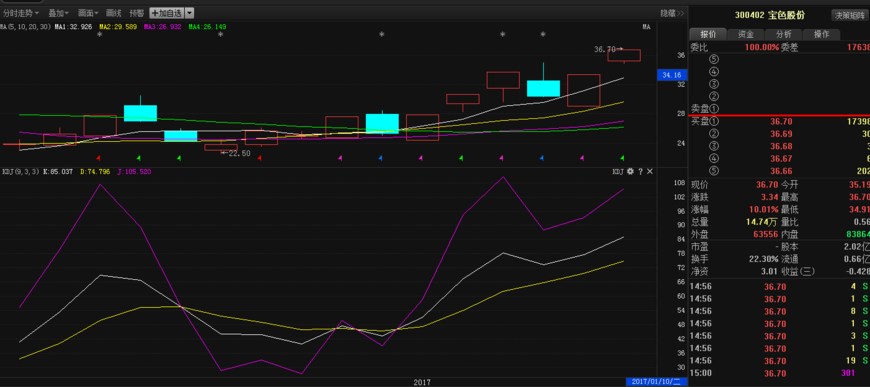Click the KDJ(9,3,3) parameter label
This screenshot has width=870, height=387.
click(x=21, y=172)
